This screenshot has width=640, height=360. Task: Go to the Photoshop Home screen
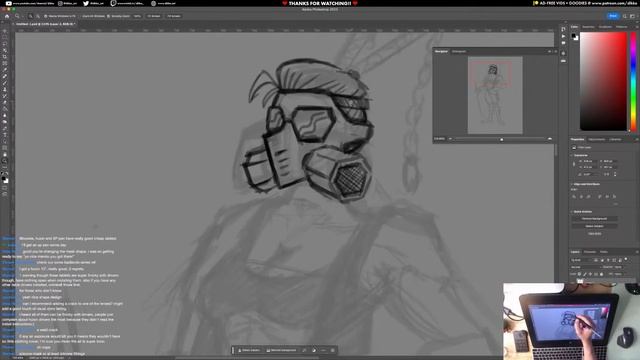[x=7, y=16]
